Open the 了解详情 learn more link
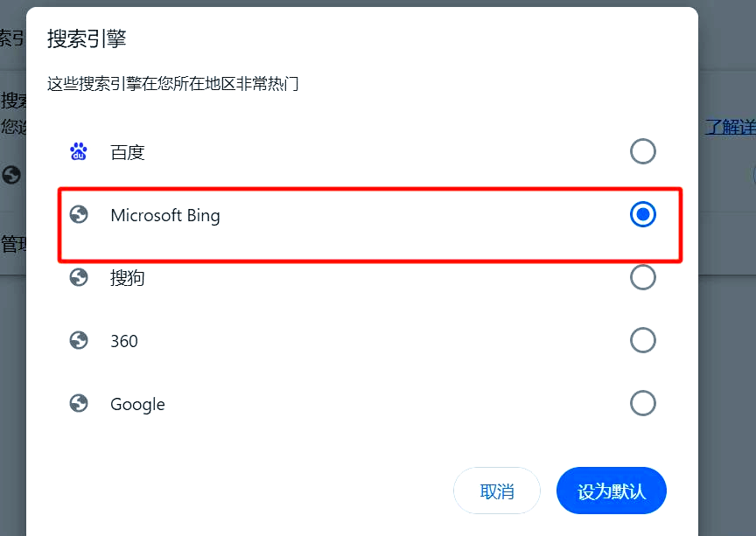 click(730, 128)
